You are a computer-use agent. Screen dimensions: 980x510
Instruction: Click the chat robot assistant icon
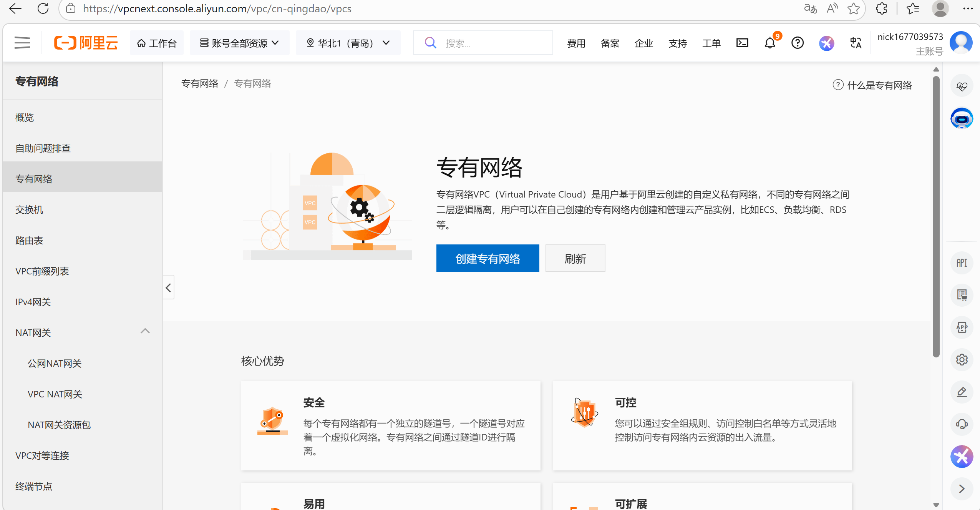pyautogui.click(x=962, y=118)
